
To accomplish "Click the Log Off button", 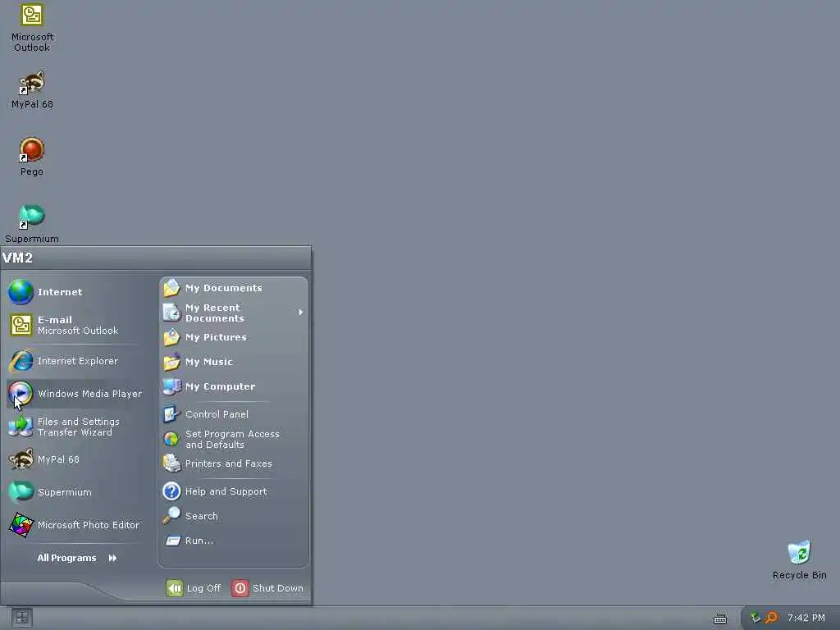I will pos(194,588).
